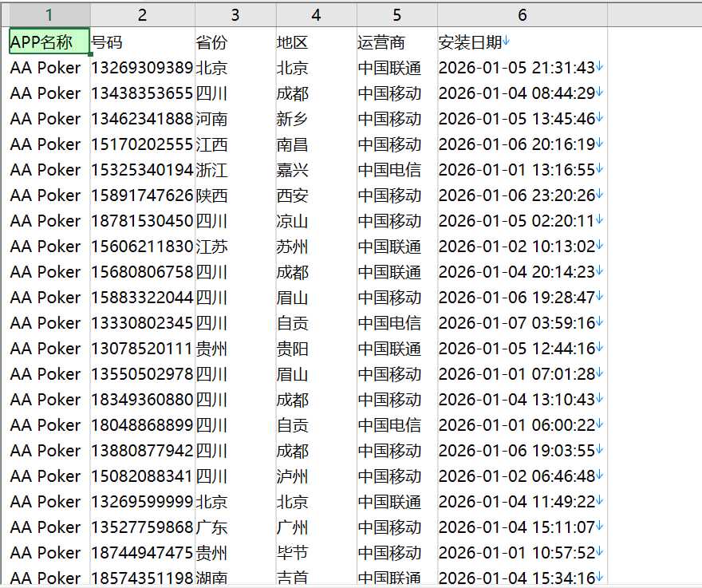Click date cell 2026-01-05 13:45:46

(x=523, y=119)
